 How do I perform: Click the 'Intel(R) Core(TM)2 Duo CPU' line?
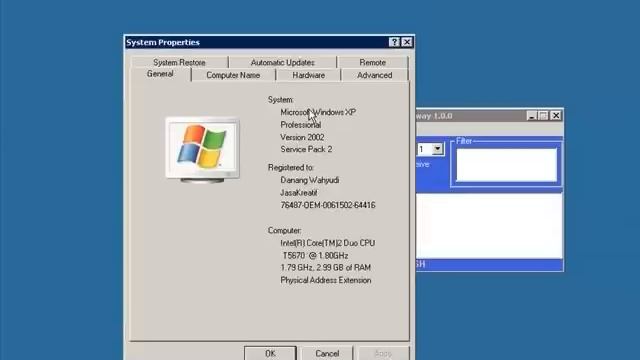click(327, 243)
